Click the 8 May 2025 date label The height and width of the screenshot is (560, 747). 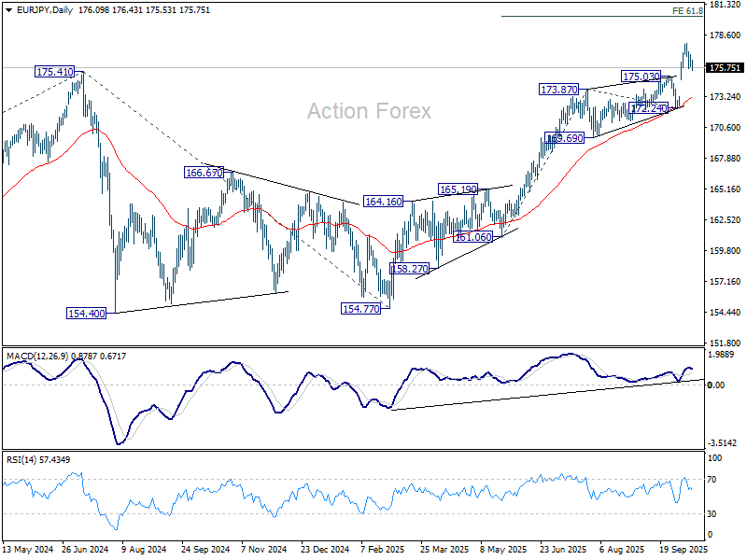click(503, 550)
